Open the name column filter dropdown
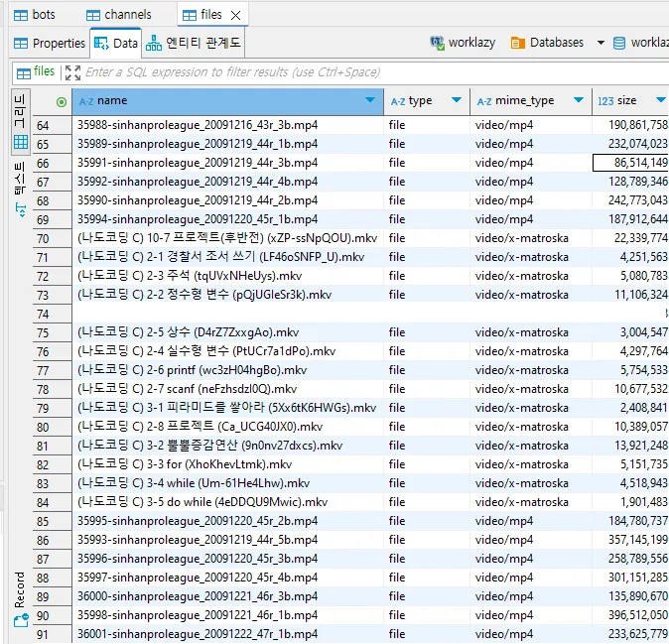 click(x=370, y=100)
